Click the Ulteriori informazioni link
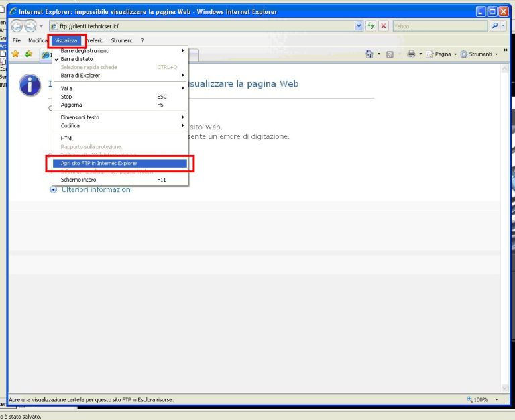Viewport: 515px width, 420px height. (97, 190)
